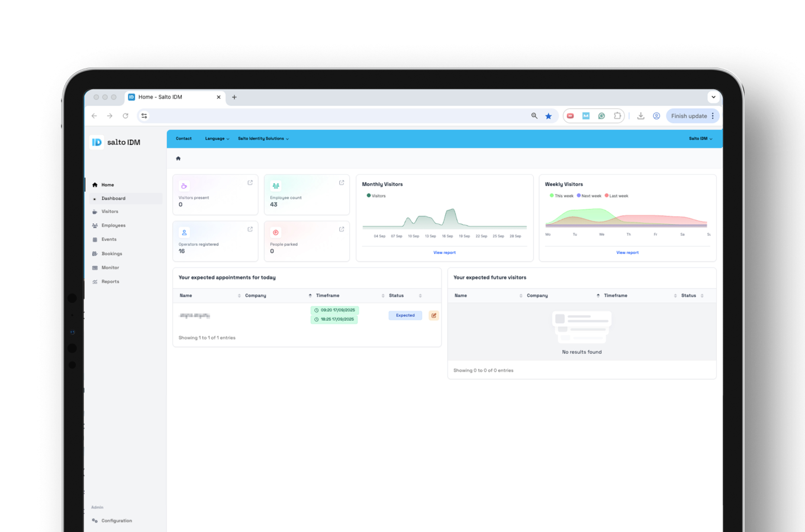Bookmark this page with the star icon

pyautogui.click(x=549, y=116)
